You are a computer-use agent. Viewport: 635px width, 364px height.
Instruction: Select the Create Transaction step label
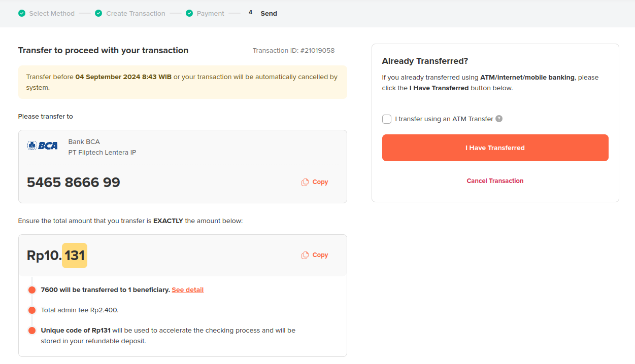[135, 13]
